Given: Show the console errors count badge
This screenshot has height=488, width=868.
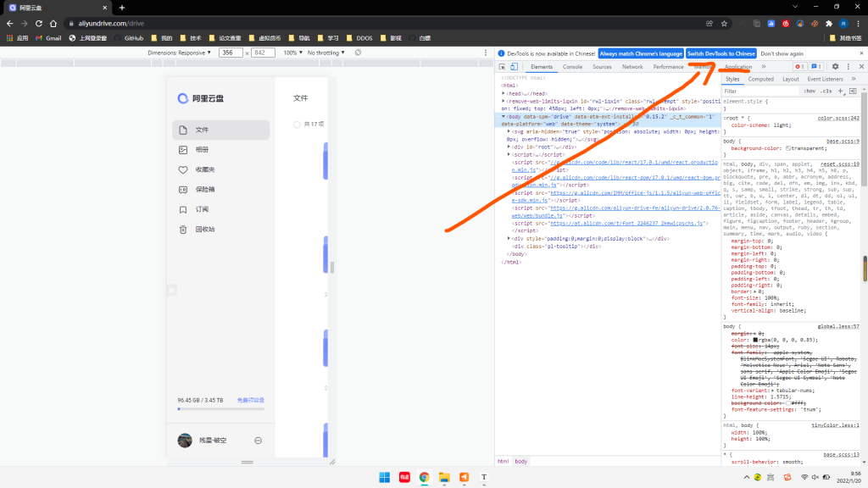Looking at the screenshot, I should point(799,66).
